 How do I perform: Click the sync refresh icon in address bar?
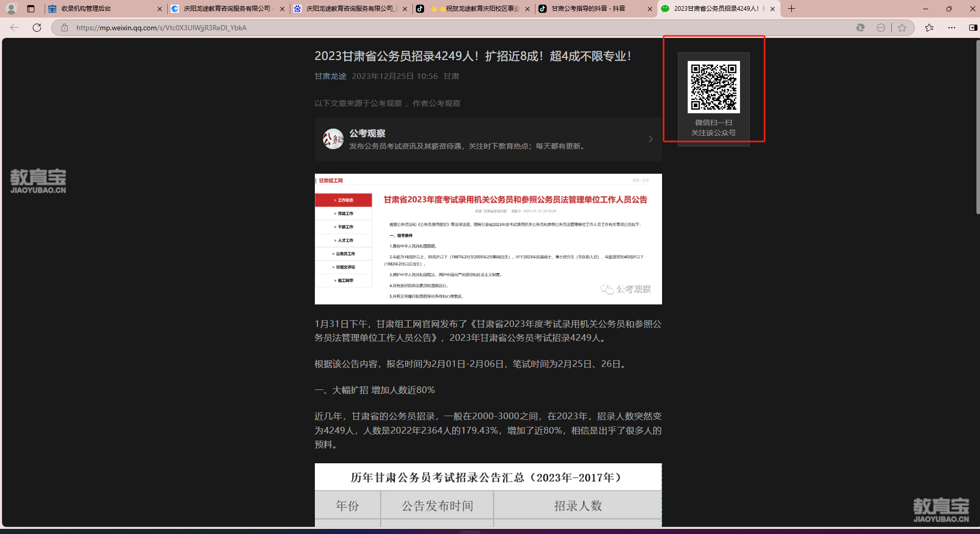[x=861, y=28]
